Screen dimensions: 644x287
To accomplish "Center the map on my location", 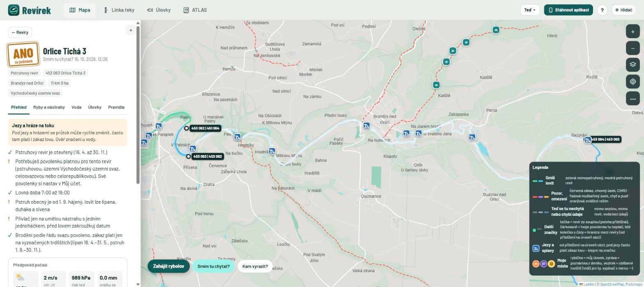I will pos(633,81).
